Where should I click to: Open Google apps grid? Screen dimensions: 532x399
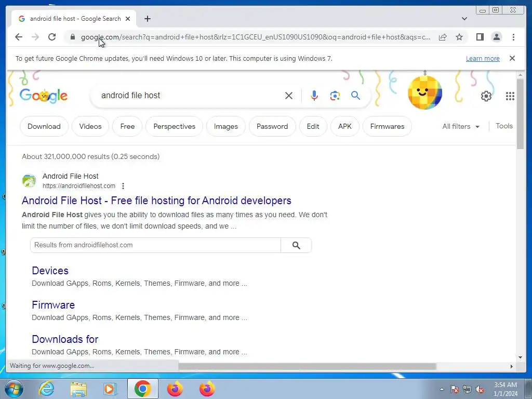pyautogui.click(x=510, y=96)
